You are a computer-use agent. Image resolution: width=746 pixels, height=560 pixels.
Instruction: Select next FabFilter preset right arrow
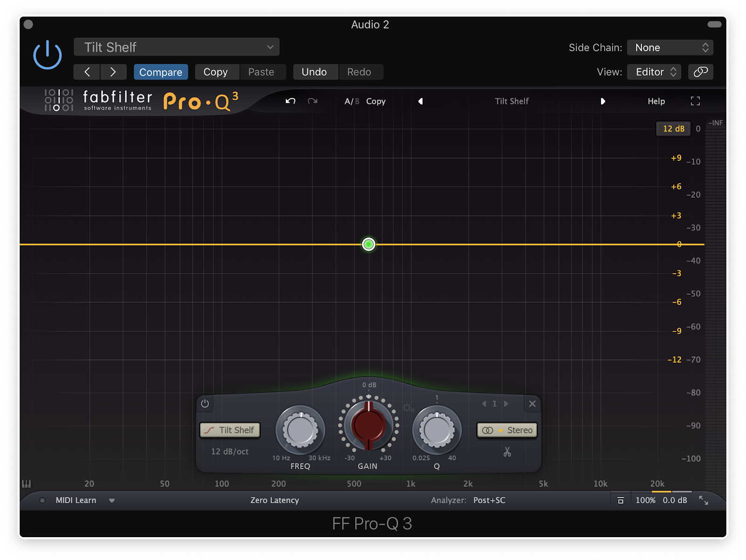point(603,101)
